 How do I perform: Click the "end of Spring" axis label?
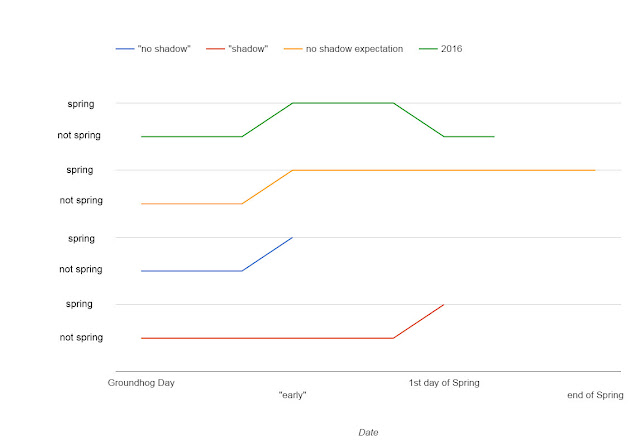point(595,396)
